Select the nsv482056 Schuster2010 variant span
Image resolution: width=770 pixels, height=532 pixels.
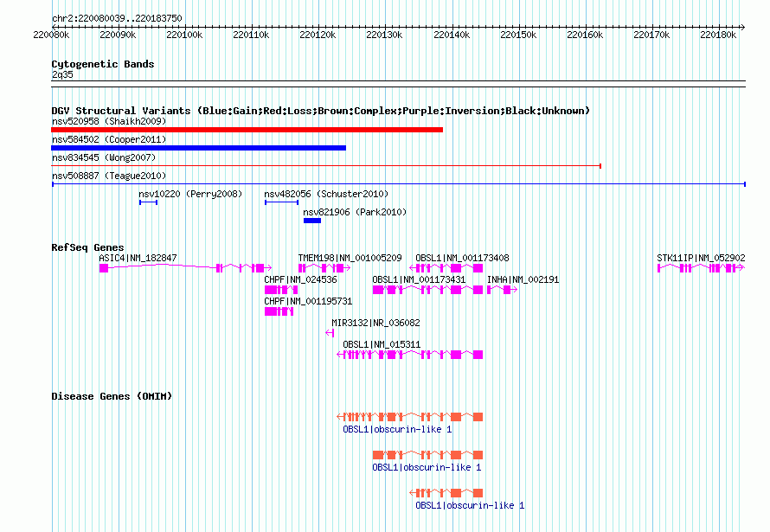281,202
